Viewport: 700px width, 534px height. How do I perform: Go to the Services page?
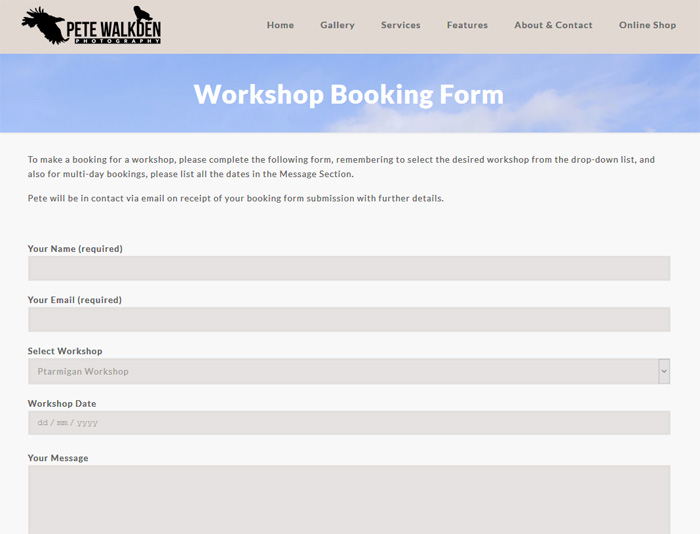[400, 25]
